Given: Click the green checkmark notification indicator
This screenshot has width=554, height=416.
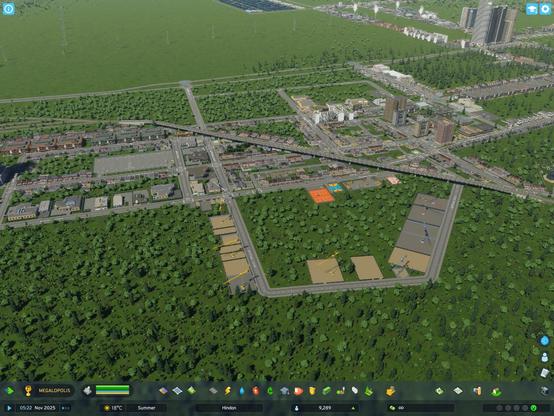Looking at the screenshot, I should 534,408.
